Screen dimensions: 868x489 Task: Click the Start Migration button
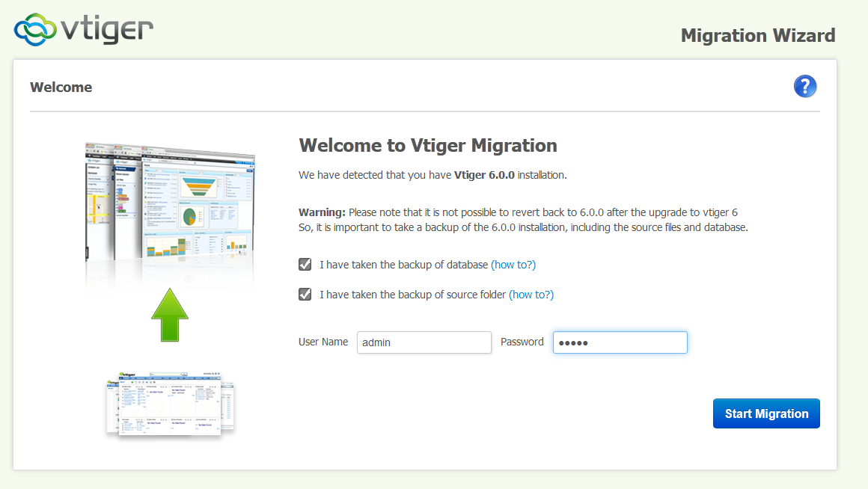(x=766, y=413)
